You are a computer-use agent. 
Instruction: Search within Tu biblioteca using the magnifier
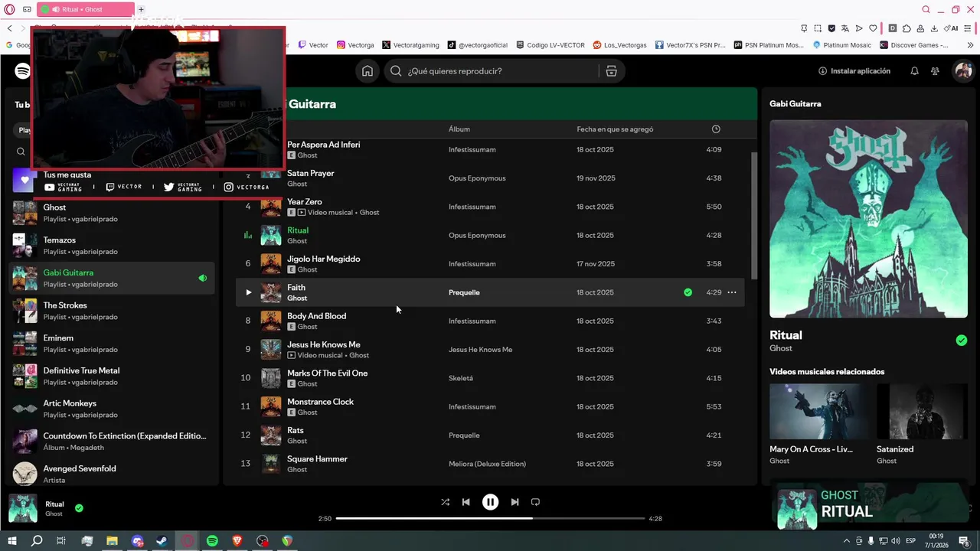21,152
